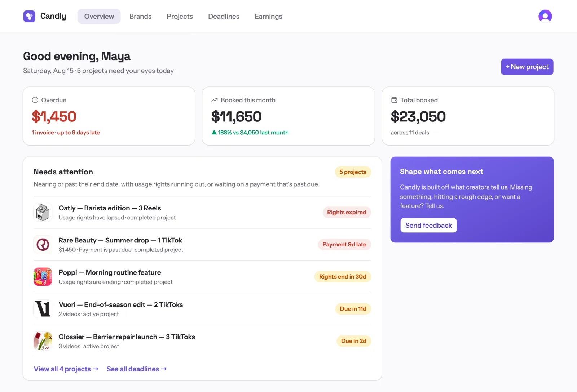Open the Earnings tab

pos(268,16)
